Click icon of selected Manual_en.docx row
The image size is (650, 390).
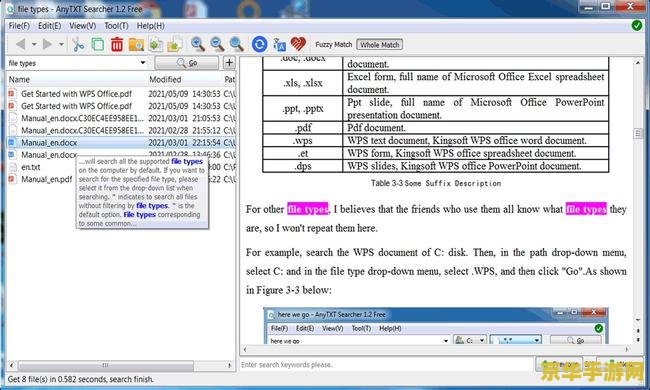click(x=12, y=143)
